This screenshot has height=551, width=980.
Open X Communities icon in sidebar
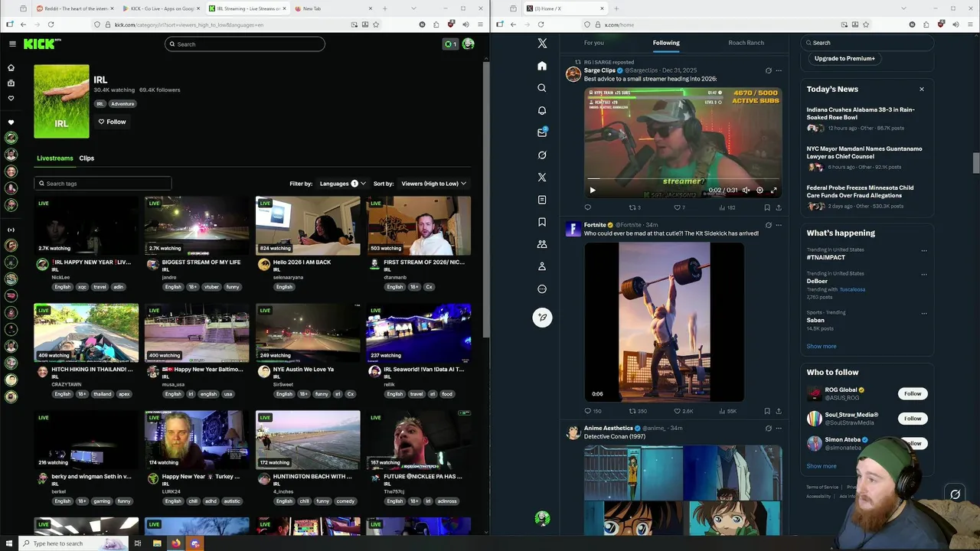pos(542,244)
